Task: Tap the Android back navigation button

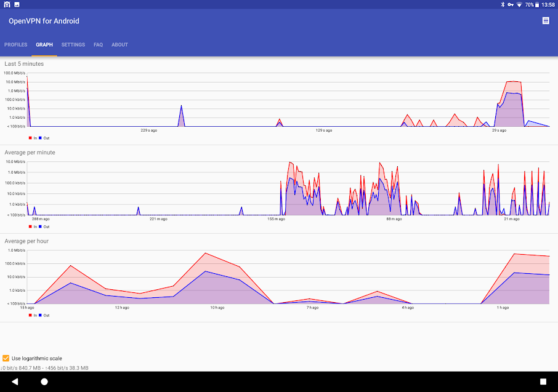Action: 15,382
